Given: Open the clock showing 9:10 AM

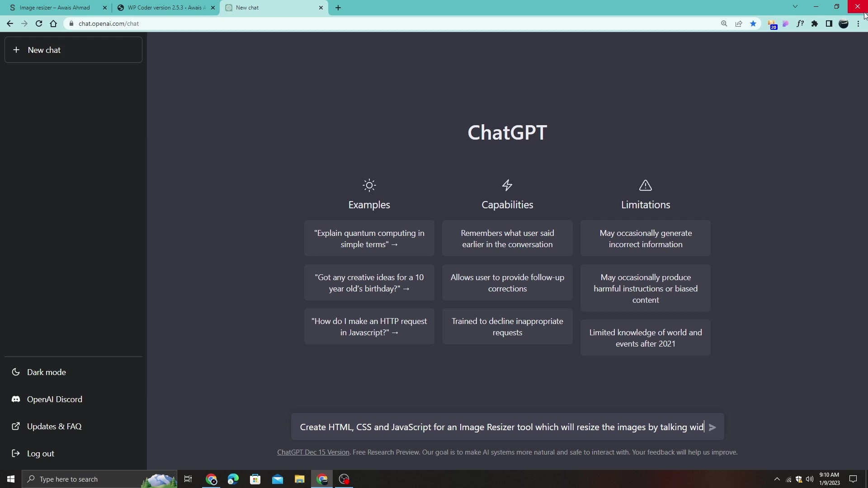Looking at the screenshot, I should (830, 479).
